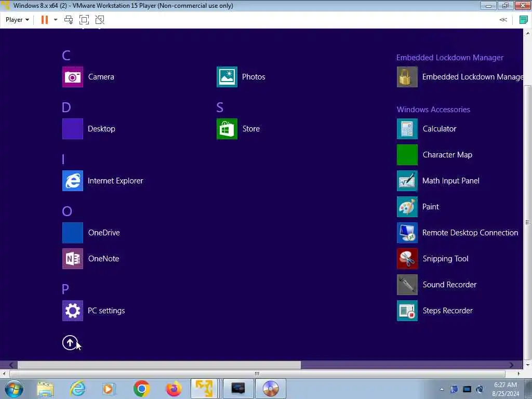Open Math Input Panel icon

[407, 181]
